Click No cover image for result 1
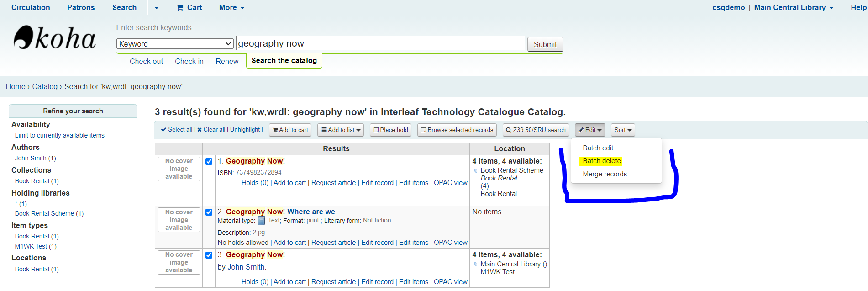868x291 pixels. (x=179, y=169)
